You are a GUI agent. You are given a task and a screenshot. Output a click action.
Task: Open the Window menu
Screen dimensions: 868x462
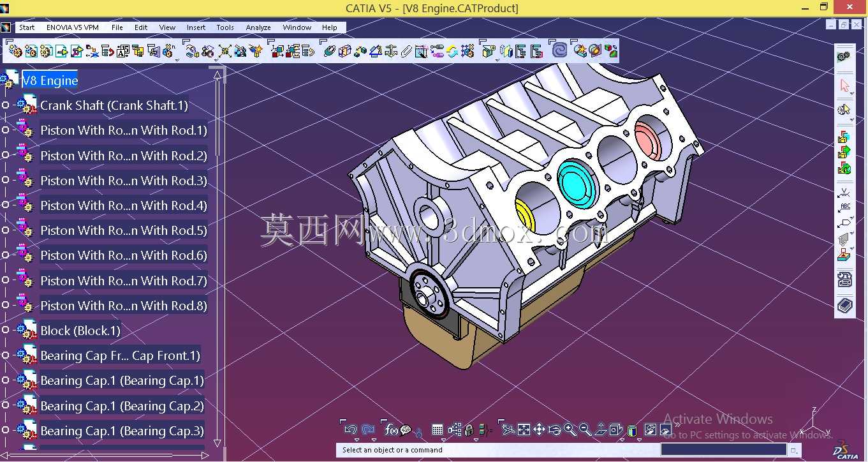click(x=297, y=27)
